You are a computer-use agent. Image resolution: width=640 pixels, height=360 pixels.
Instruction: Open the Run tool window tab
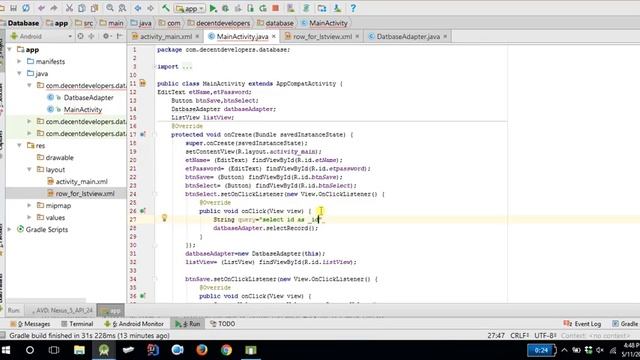pyautogui.click(x=188, y=324)
